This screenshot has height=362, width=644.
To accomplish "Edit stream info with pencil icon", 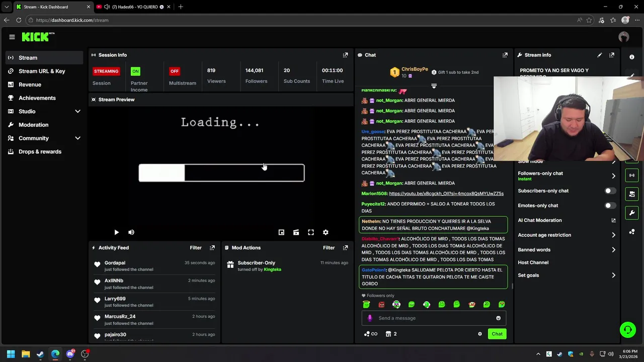I will [x=599, y=55].
